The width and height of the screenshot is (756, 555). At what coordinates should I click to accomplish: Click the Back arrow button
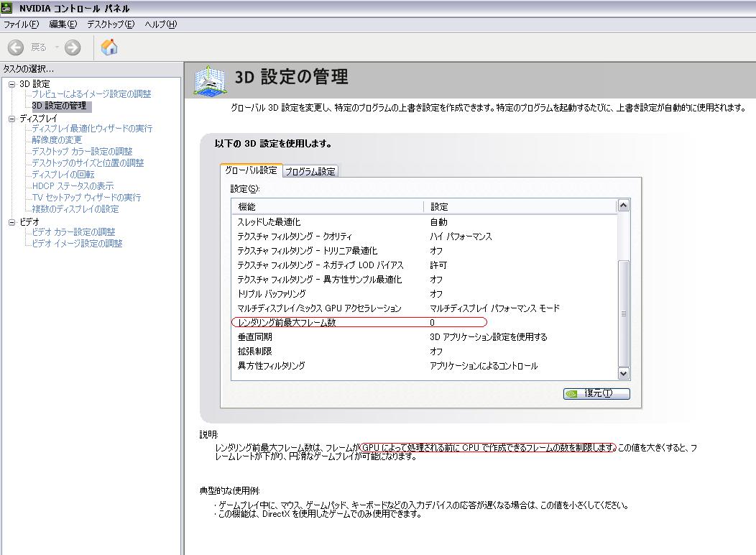[x=15, y=47]
